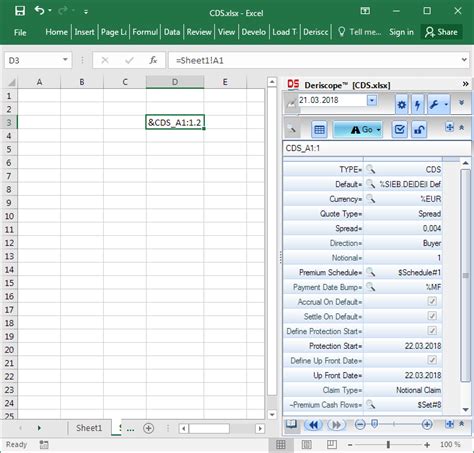This screenshot has height=453, width=474.
Task: Open the Deriscope date dropdown next to 21.03.2018
Action: tap(372, 100)
